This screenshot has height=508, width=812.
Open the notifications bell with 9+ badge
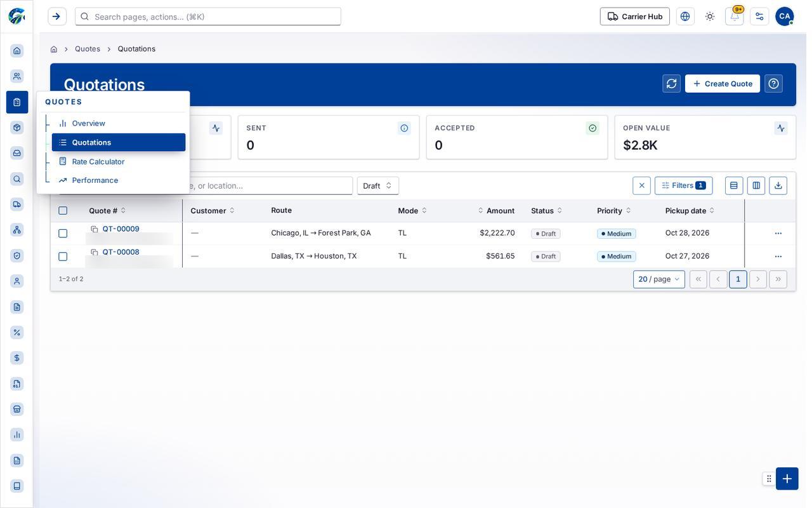pyautogui.click(x=735, y=17)
